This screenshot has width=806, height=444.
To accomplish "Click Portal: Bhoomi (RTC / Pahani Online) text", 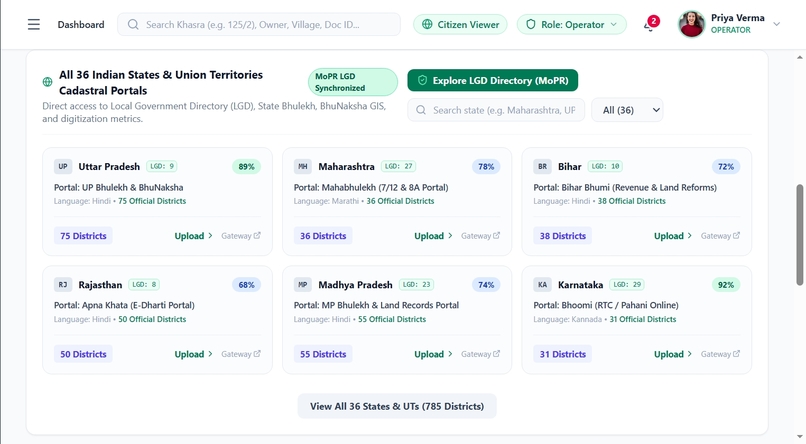I will tap(606, 305).
